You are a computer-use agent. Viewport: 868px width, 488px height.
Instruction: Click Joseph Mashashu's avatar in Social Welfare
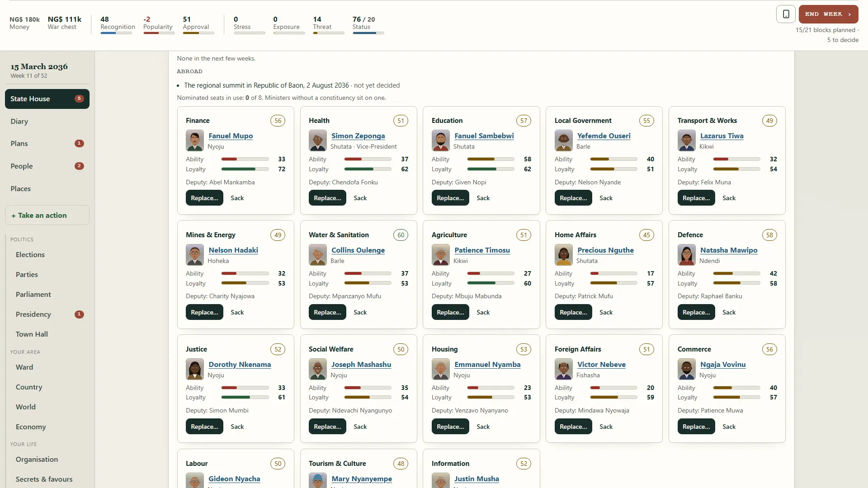point(318,369)
